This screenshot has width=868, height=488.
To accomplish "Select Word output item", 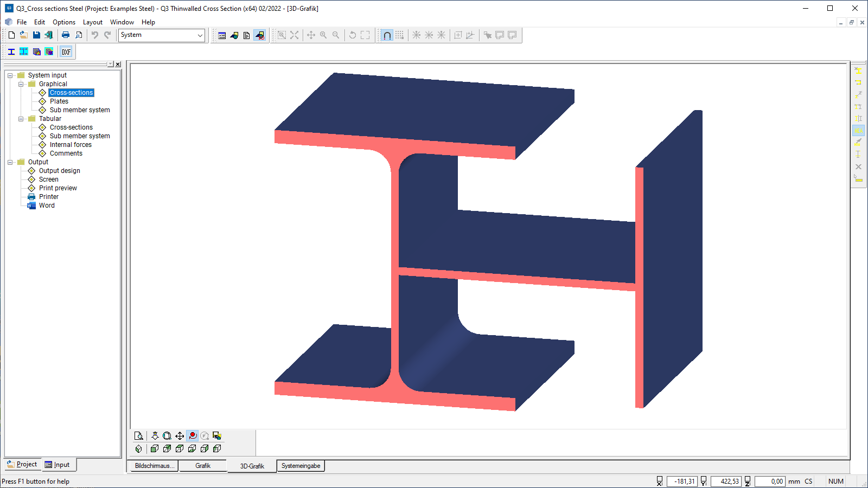I will tap(47, 206).
